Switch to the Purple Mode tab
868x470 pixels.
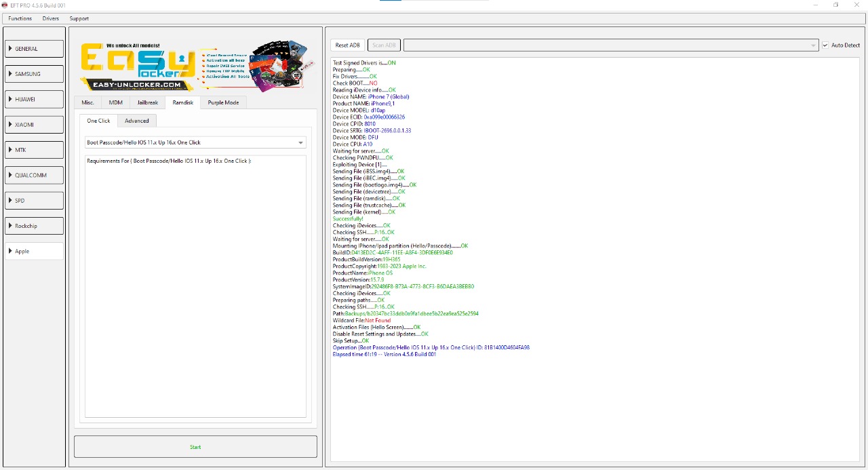pyautogui.click(x=223, y=102)
